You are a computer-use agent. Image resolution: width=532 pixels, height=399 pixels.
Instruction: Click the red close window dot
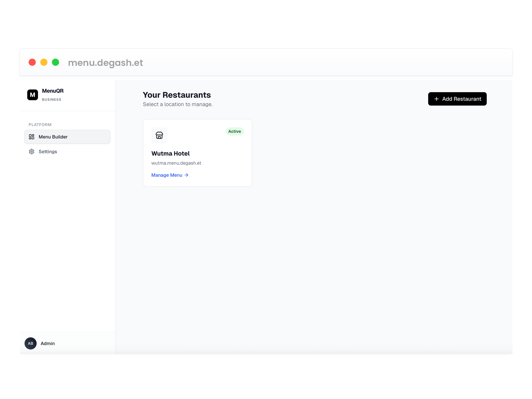pos(32,62)
